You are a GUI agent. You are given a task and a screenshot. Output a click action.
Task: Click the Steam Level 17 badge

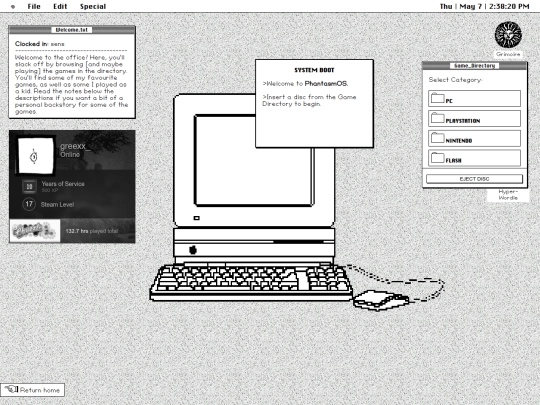point(29,204)
